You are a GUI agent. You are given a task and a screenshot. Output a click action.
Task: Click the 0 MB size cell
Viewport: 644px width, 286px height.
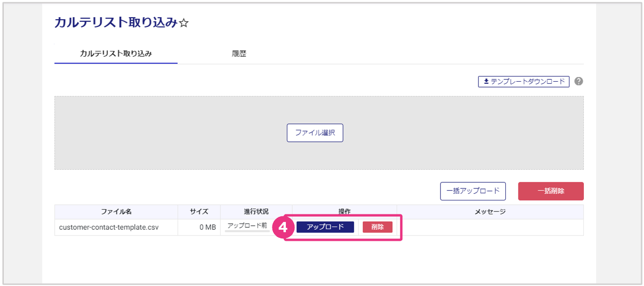point(207,227)
